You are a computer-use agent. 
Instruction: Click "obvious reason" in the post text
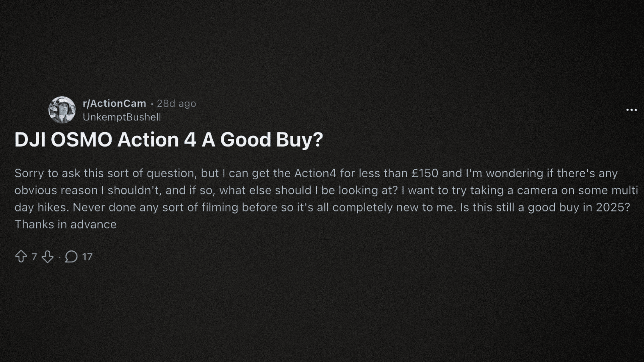tap(56, 190)
